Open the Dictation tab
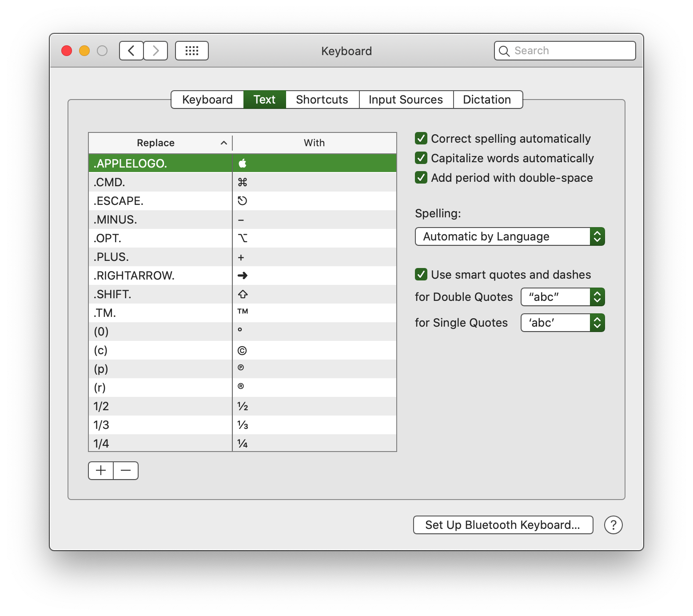Viewport: 693px width, 616px height. (487, 100)
